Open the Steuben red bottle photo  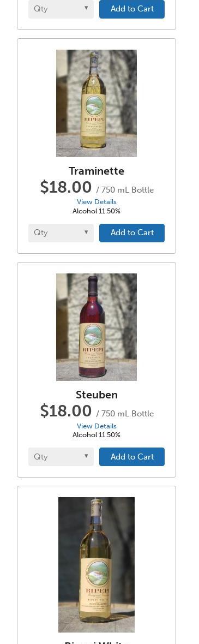pos(97,327)
